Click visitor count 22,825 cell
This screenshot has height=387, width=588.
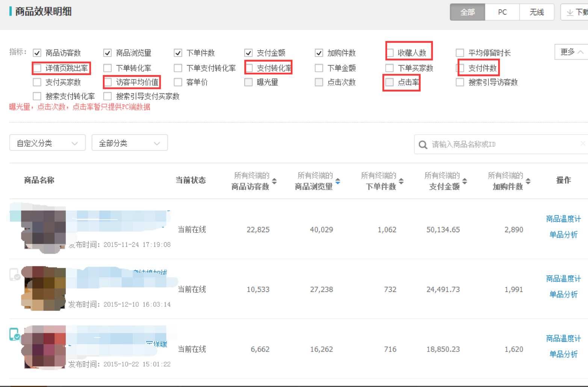point(258,230)
